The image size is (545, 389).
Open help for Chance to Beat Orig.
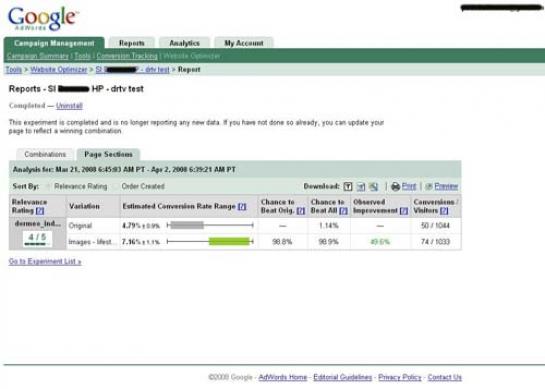(301, 211)
